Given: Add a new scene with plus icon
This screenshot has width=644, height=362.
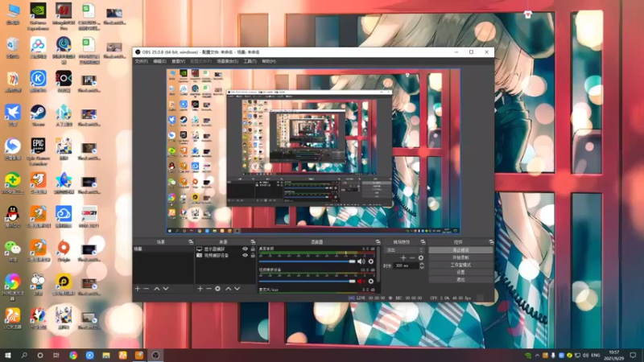Looking at the screenshot, I should (x=138, y=289).
